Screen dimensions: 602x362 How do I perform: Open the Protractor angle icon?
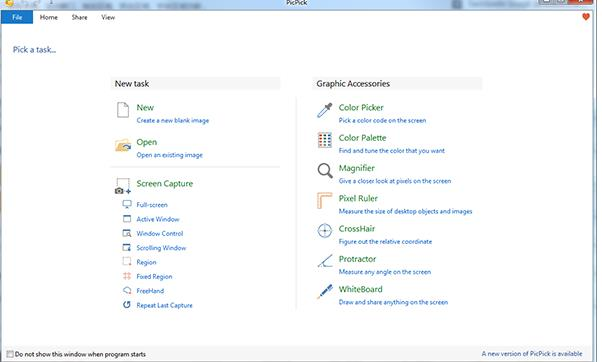point(325,261)
